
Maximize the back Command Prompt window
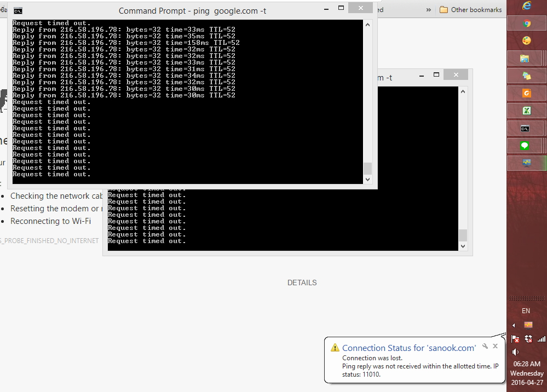pyautogui.click(x=436, y=74)
